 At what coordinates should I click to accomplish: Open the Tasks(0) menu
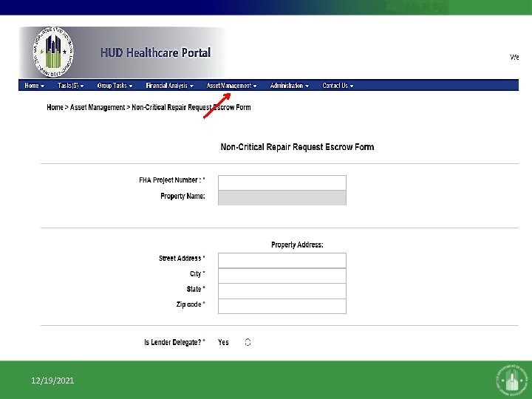pos(71,86)
